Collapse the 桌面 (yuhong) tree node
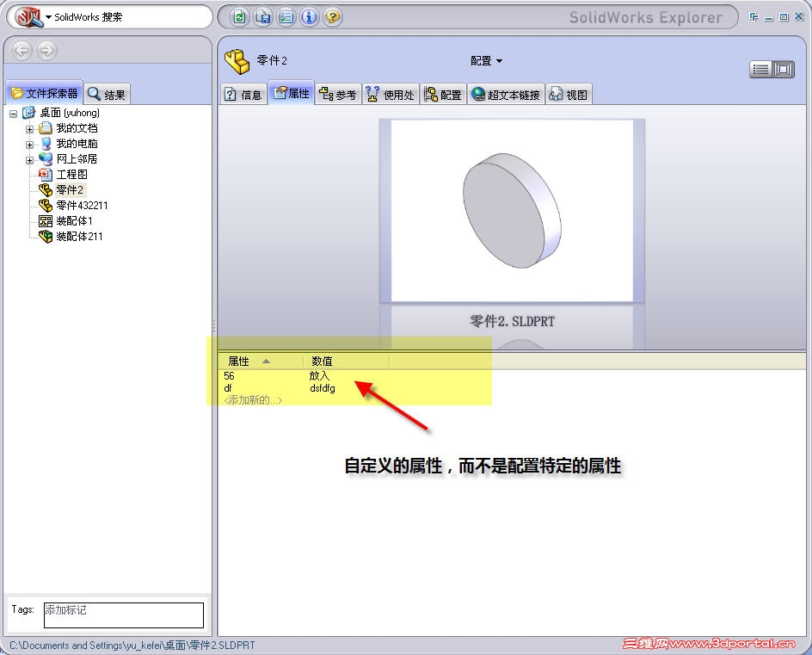Viewport: 812px width, 655px height. click(x=14, y=114)
